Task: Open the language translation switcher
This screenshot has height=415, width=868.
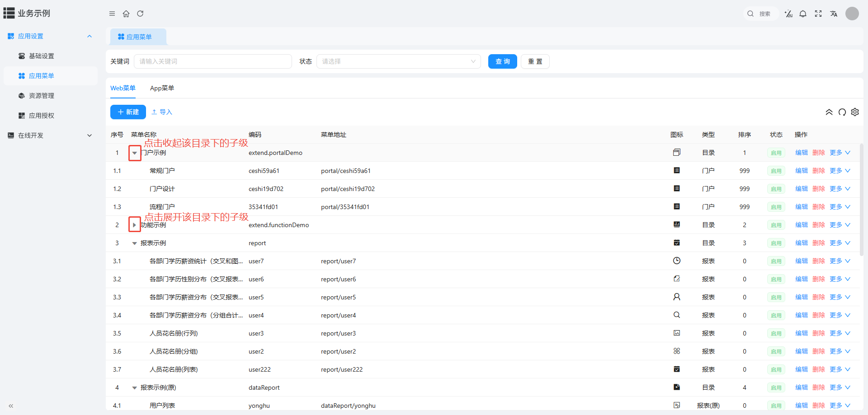Action: pyautogui.click(x=834, y=14)
